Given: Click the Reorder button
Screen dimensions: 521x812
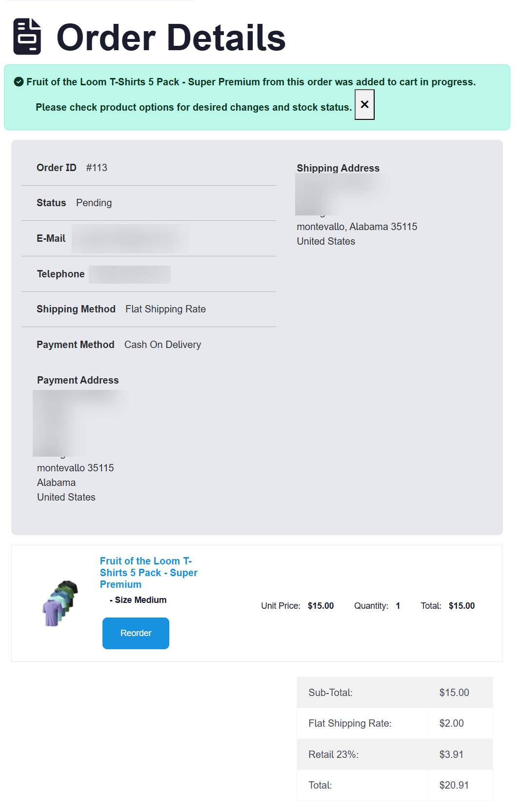Looking at the screenshot, I should click(x=136, y=633).
